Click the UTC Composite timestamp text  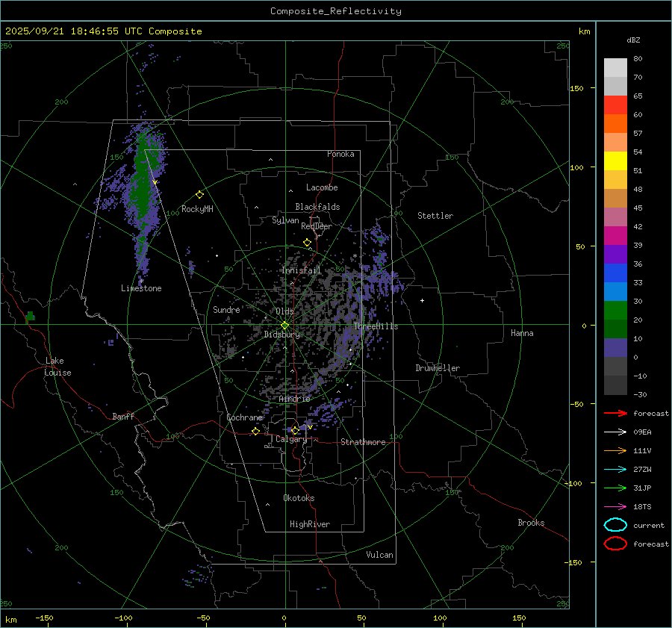tap(103, 31)
